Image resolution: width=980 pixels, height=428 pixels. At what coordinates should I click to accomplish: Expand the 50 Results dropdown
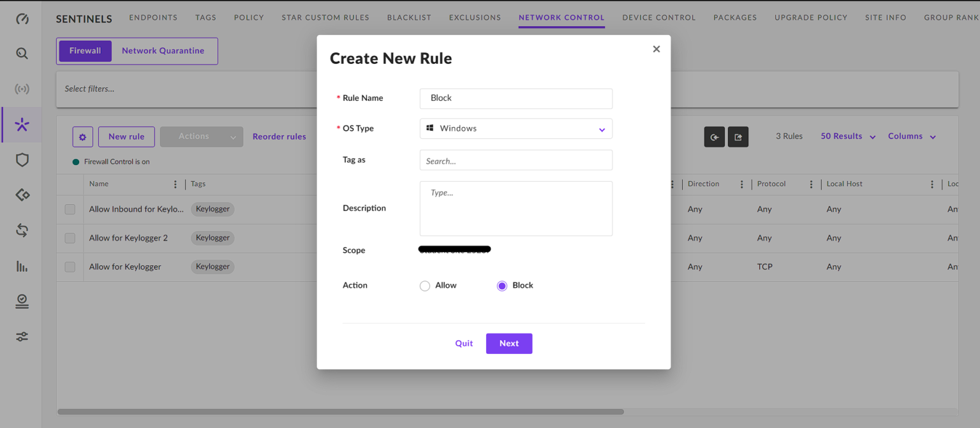(847, 136)
